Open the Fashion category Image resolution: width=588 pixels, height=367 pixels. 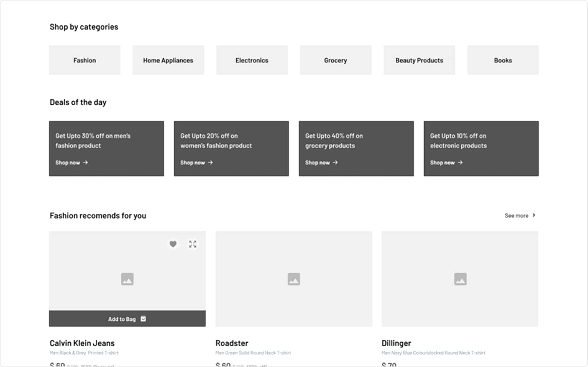[x=85, y=60]
